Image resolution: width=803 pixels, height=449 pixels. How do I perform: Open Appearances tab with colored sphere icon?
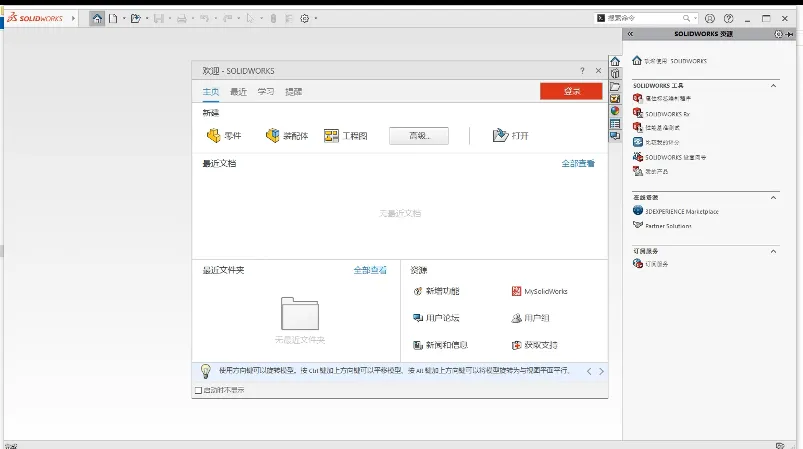tap(615, 111)
